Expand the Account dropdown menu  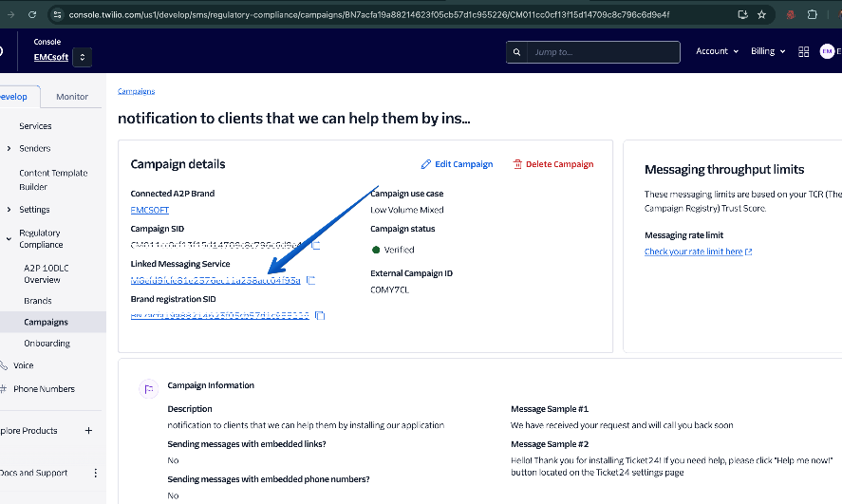(717, 51)
